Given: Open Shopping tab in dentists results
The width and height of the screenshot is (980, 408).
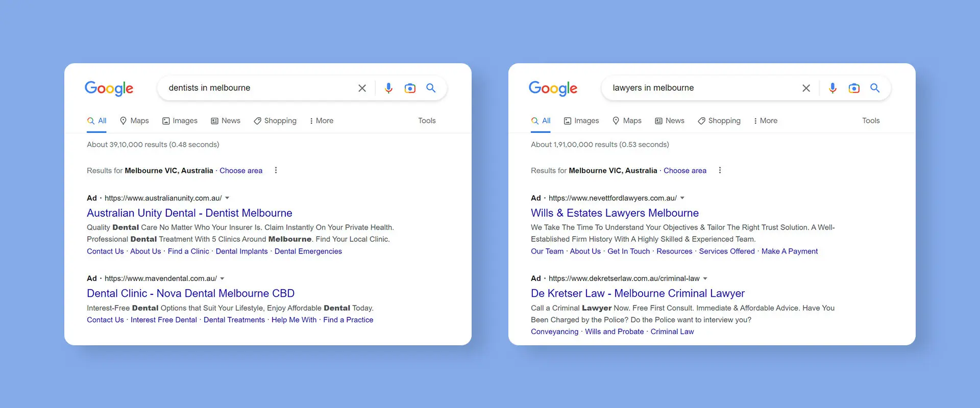Looking at the screenshot, I should [x=275, y=121].
